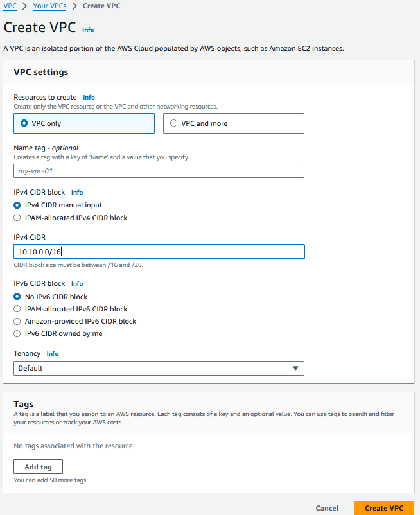This screenshot has height=515, width=420.
Task: Click the IPv4 CIDR text field
Action: (x=159, y=252)
